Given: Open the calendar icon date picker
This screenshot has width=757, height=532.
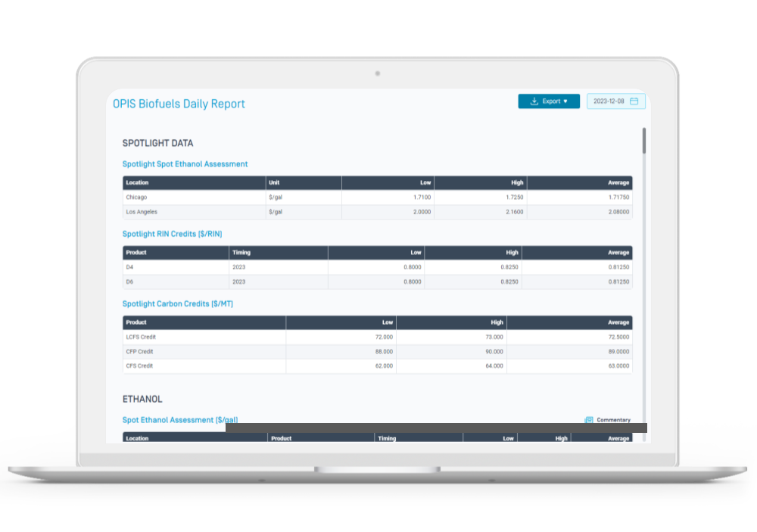Looking at the screenshot, I should click(x=634, y=101).
